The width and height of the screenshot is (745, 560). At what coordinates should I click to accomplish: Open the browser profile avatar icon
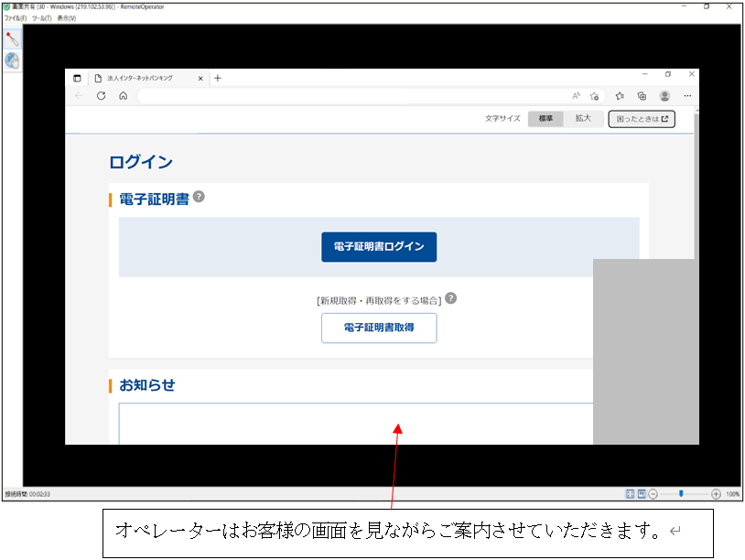click(x=664, y=95)
